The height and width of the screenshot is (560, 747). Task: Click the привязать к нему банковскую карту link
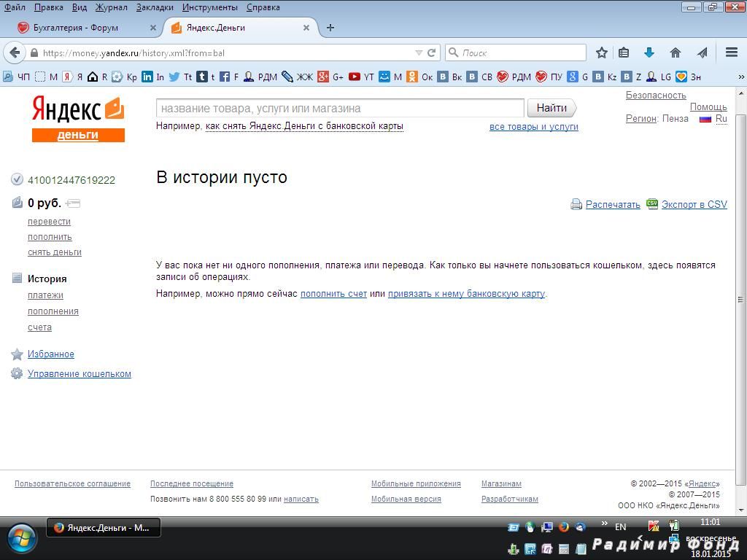pos(466,294)
